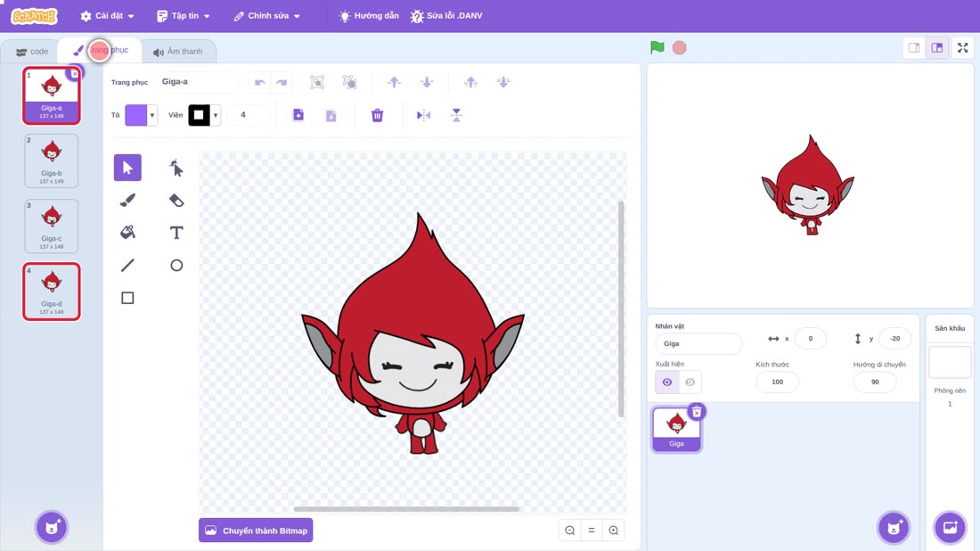The height and width of the screenshot is (551, 980).
Task: Select the Rectangle tool
Action: point(127,298)
